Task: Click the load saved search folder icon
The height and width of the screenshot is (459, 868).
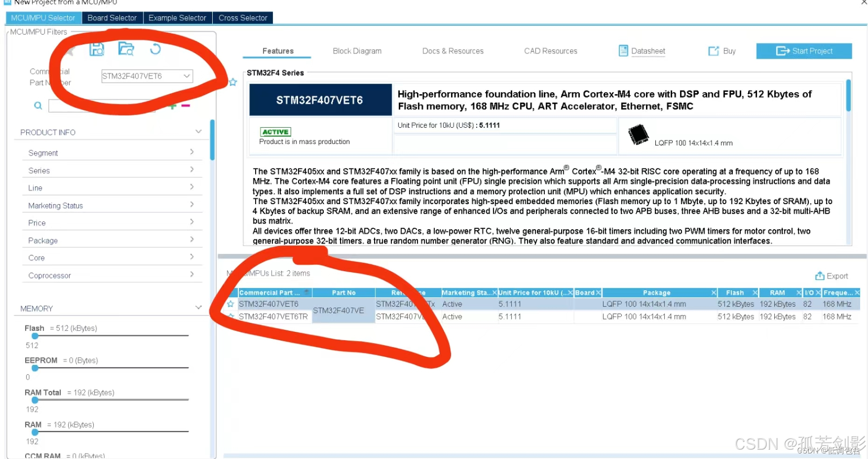Action: click(126, 49)
